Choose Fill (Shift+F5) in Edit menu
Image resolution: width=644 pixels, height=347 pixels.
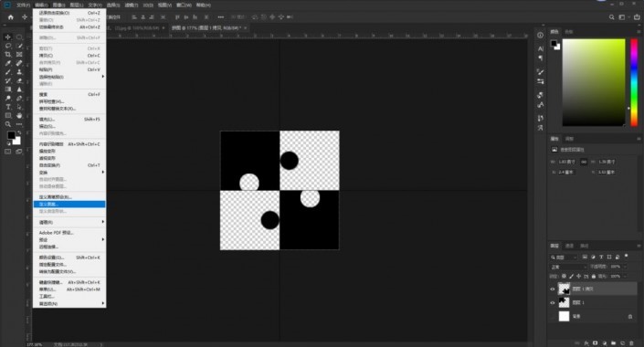click(69, 119)
